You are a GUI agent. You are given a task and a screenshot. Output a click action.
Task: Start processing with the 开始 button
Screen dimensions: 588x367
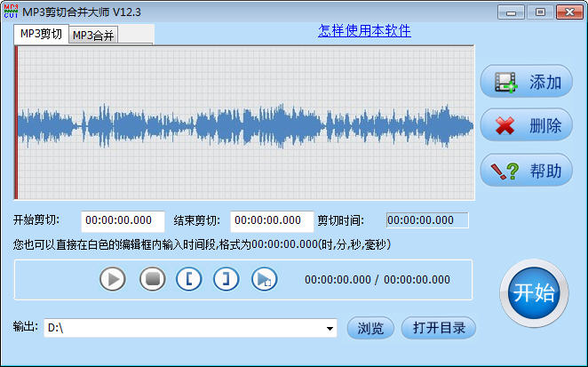534,294
